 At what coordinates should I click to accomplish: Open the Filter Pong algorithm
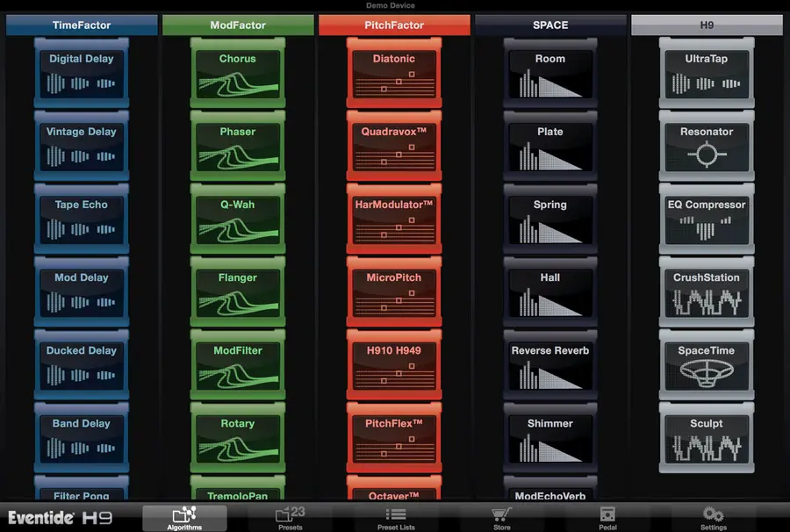click(x=81, y=488)
